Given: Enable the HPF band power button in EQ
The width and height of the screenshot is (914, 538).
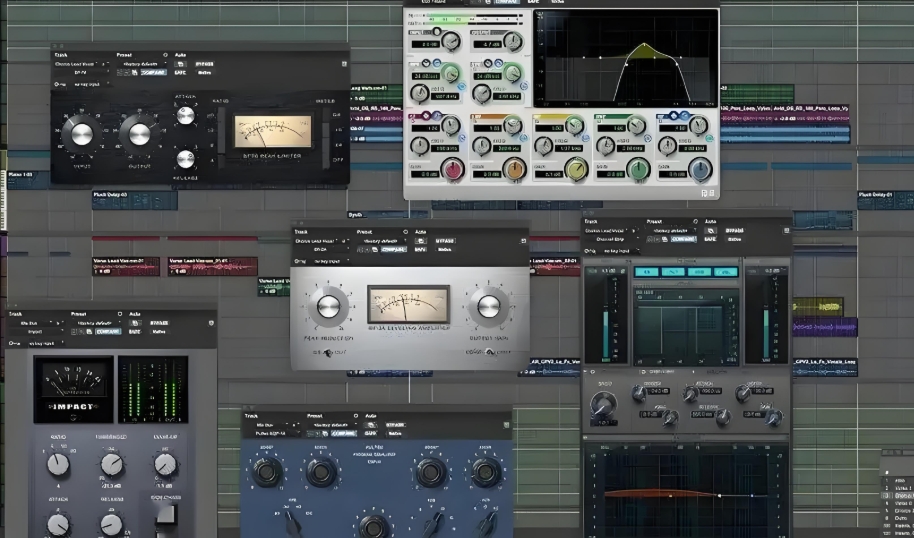Looking at the screenshot, I should point(461,86).
